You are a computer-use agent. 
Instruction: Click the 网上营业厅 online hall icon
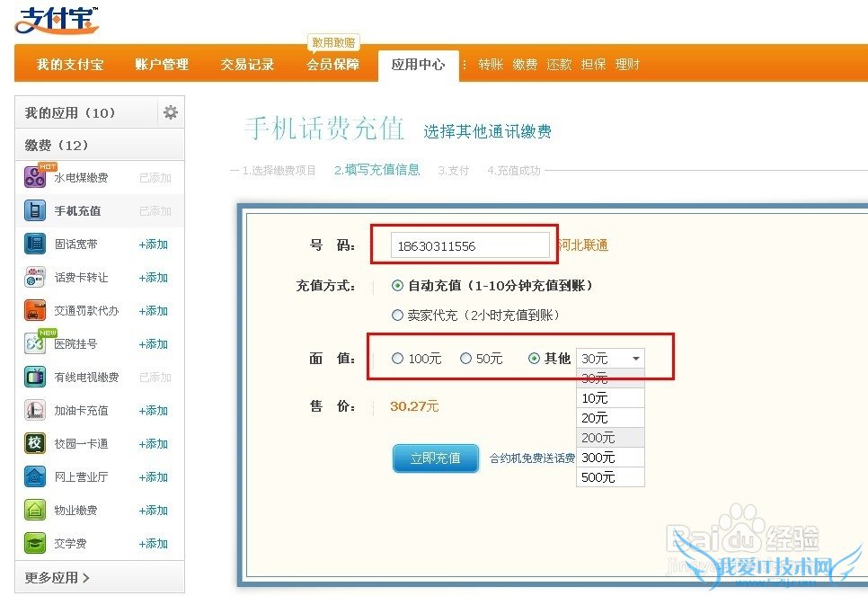[x=35, y=476]
